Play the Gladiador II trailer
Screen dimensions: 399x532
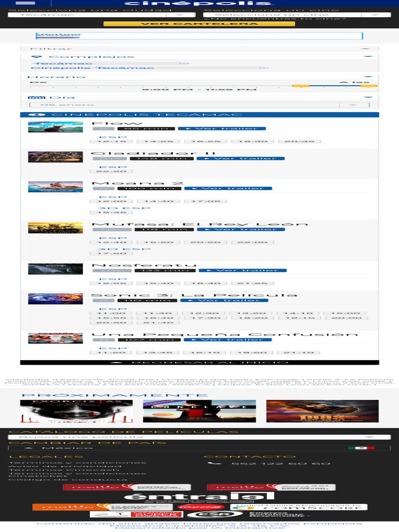pyautogui.click(x=241, y=158)
